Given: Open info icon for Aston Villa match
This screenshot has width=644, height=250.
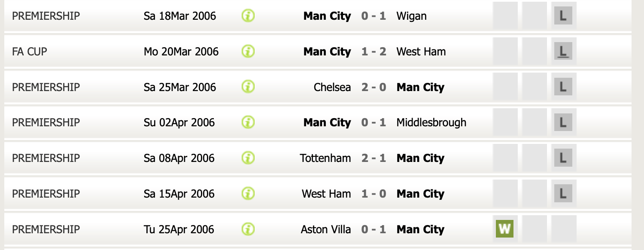Looking at the screenshot, I should (248, 229).
